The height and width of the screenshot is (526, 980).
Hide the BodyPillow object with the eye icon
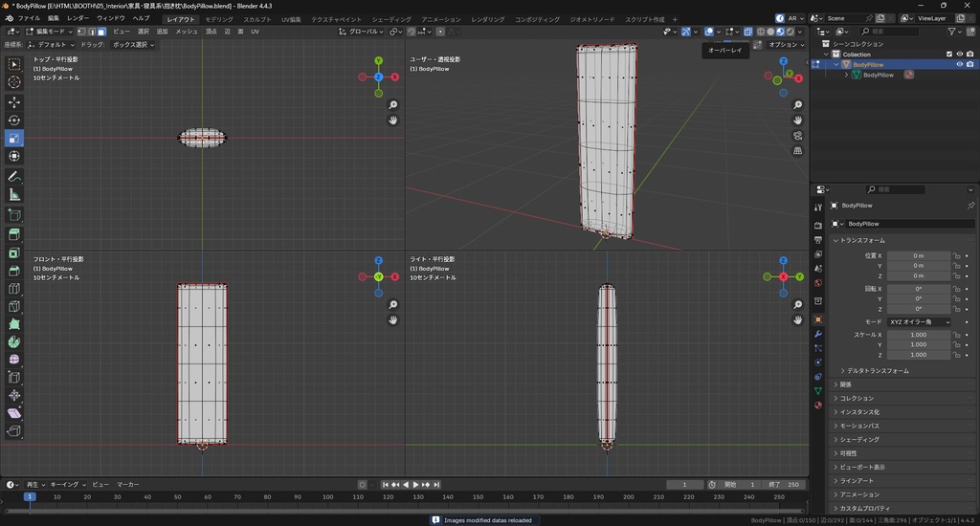point(959,64)
